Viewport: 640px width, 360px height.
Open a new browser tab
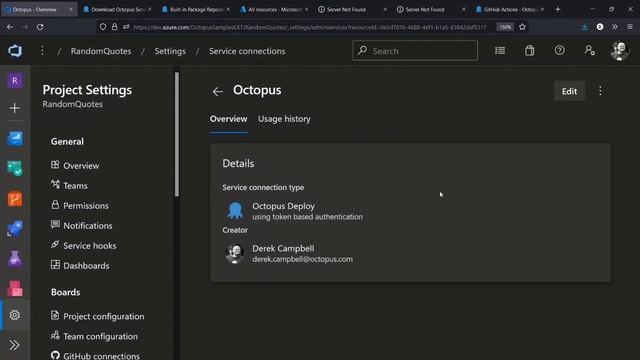[558, 9]
